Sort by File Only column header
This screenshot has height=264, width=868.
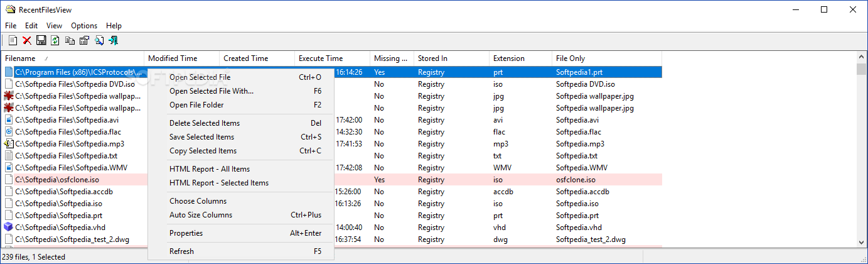pyautogui.click(x=607, y=58)
